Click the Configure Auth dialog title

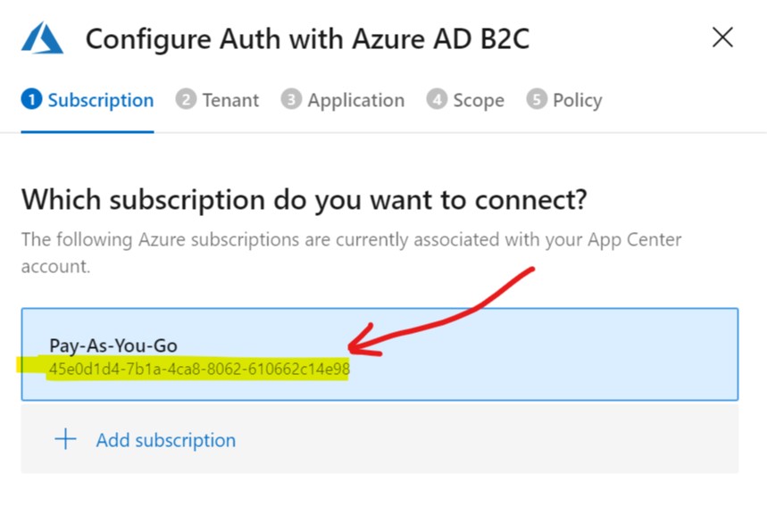[x=307, y=38]
